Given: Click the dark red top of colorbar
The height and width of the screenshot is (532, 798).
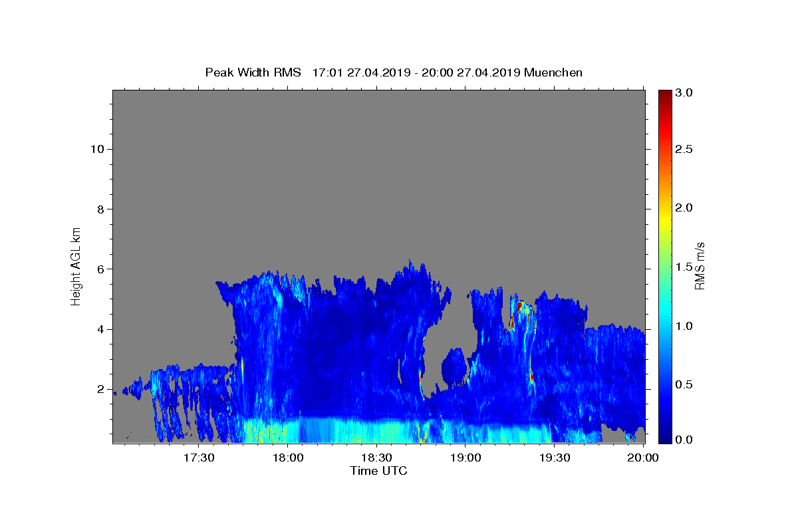Looking at the screenshot, I should pos(664,95).
